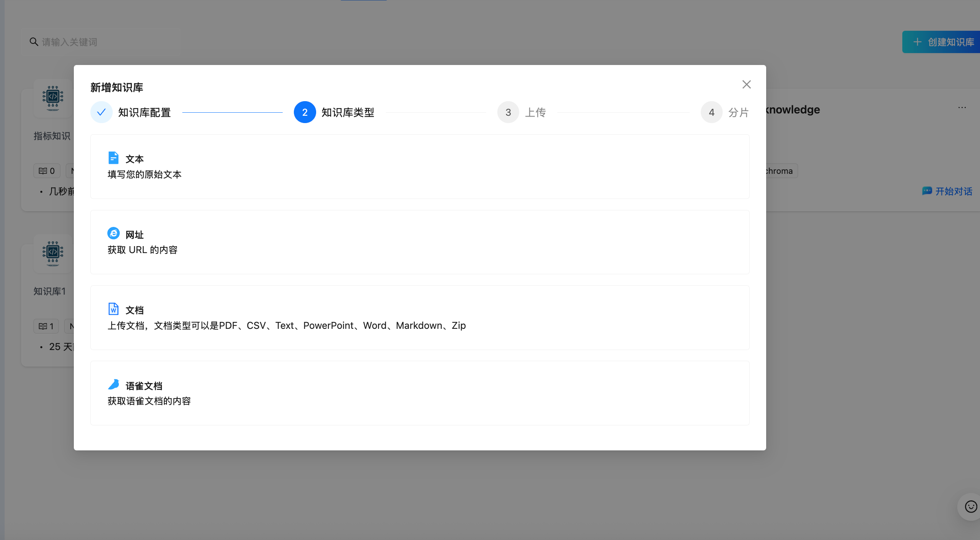Click the blue text document icon
Viewport: 980px width, 540px height.
point(113,158)
